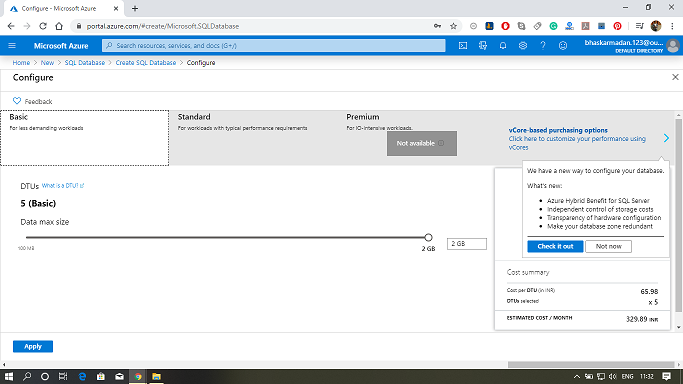This screenshot has width=683, height=384.
Task: Click the Grammarly extension icon
Action: [553, 26]
